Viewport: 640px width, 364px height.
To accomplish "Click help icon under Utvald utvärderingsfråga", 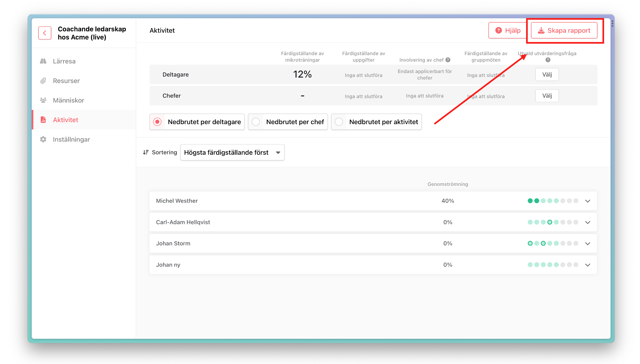I will pos(548,60).
